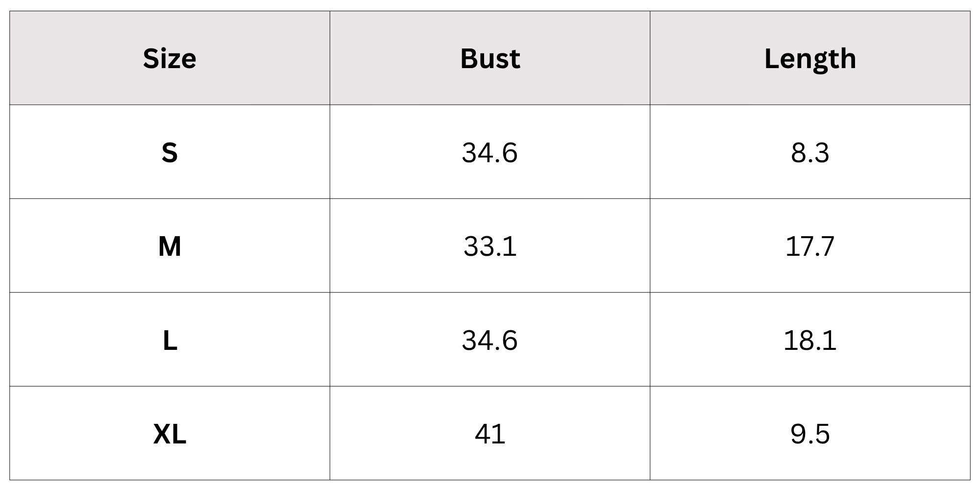This screenshot has height=490, width=980.
Task: Click the Bust column header
Action: pos(490,58)
